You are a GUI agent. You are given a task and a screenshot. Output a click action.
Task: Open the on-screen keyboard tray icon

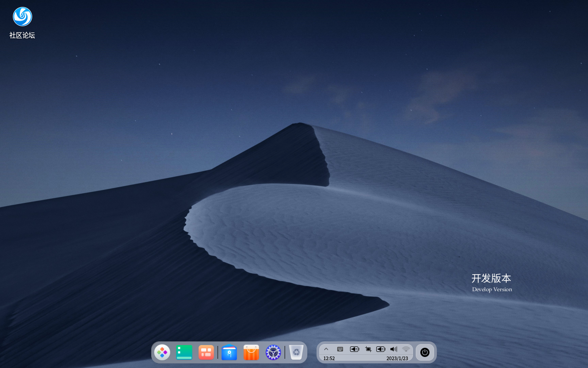tap(340, 349)
